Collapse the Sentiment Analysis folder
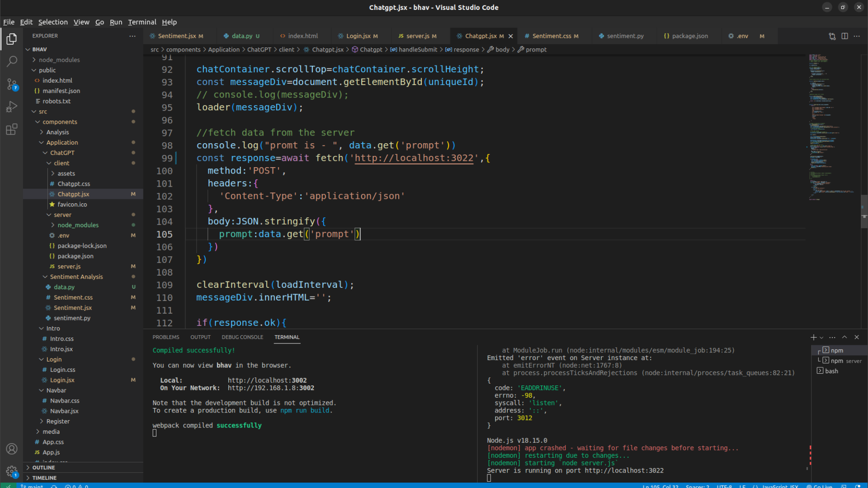 [76, 277]
